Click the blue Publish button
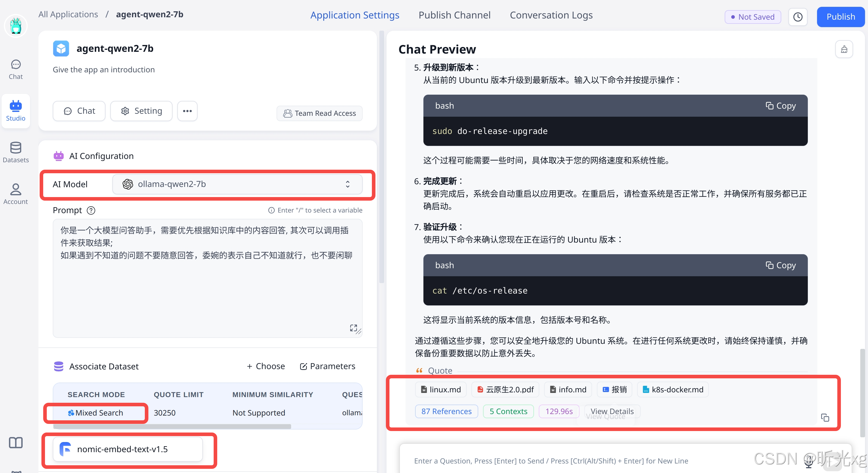 (840, 17)
